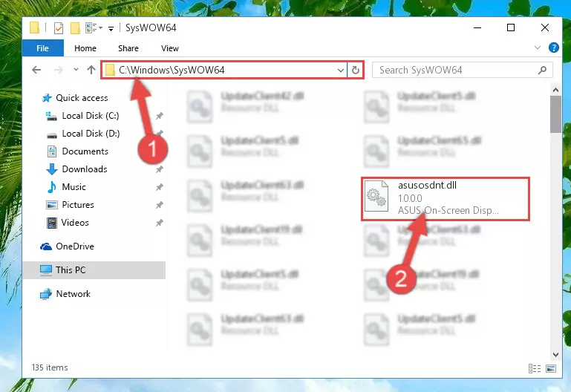Click the address bar path C:\Windows\SysWOW64

pyautogui.click(x=172, y=70)
